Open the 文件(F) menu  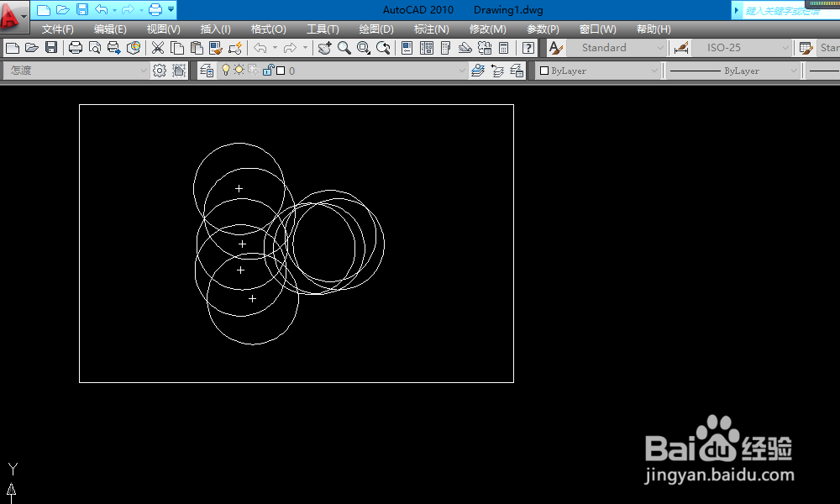(57, 29)
